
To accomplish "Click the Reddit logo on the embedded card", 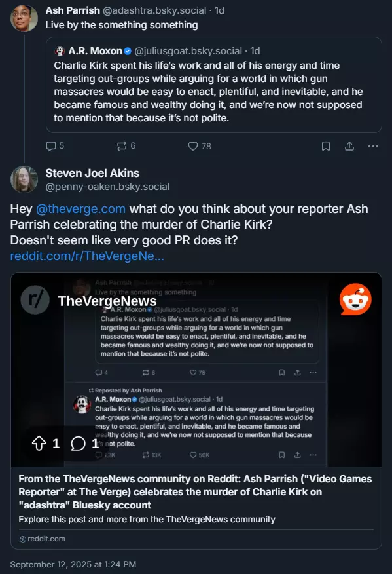I will click(x=355, y=299).
